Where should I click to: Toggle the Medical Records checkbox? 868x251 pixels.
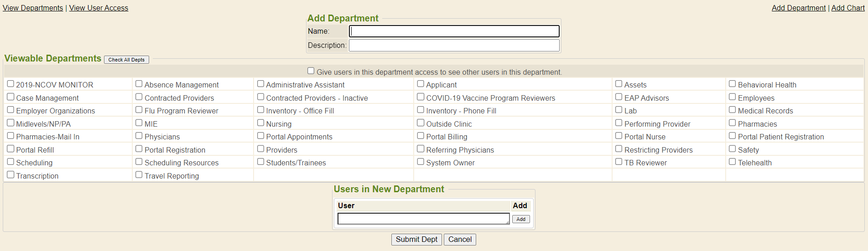[x=732, y=110]
